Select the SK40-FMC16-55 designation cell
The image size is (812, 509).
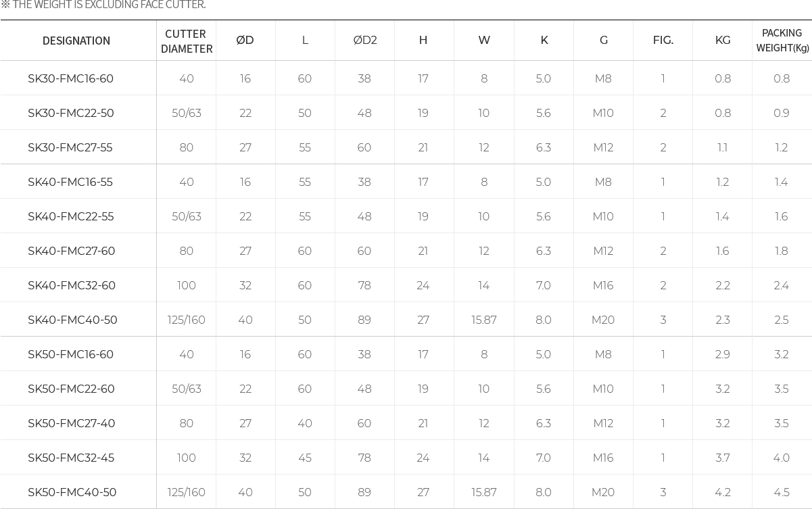[x=70, y=182]
